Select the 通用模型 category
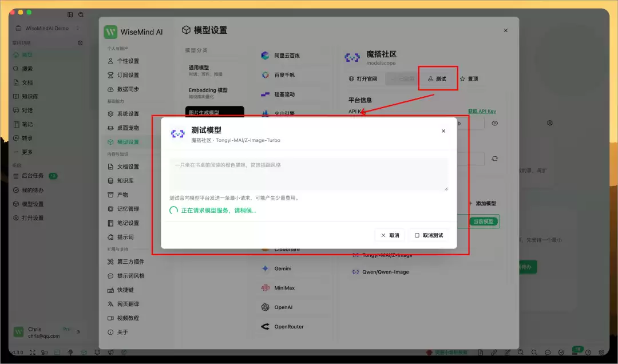This screenshot has height=364, width=618. point(215,70)
